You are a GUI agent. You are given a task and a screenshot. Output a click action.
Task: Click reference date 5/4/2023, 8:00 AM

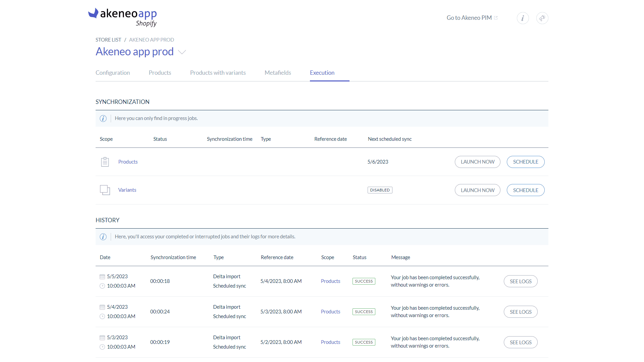281,281
